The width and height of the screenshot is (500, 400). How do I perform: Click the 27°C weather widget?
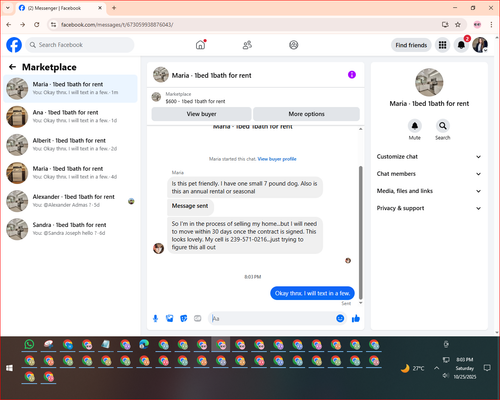point(413,368)
